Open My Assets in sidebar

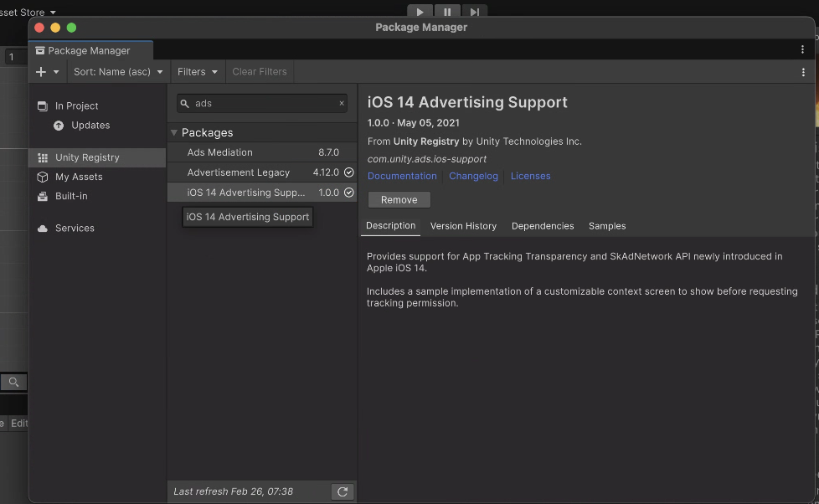[x=97, y=177]
